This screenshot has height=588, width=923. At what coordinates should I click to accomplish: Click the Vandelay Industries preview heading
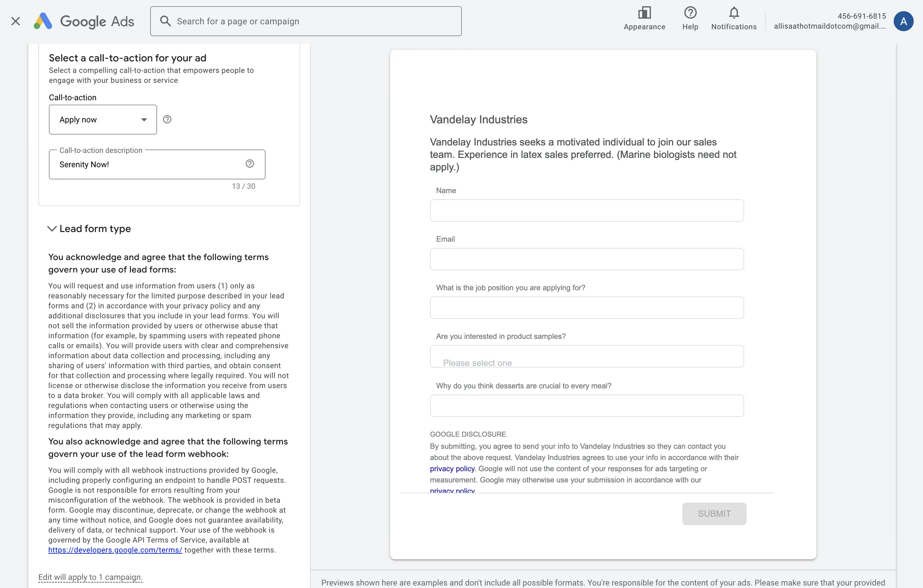coord(478,120)
